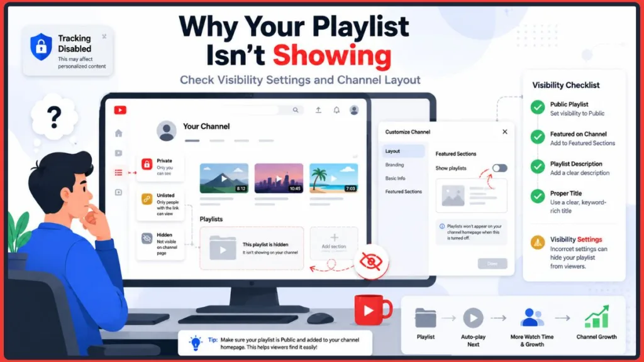This screenshot has width=644, height=362.
Task: Click the gray Hidden eye-slash icon
Action: click(147, 238)
